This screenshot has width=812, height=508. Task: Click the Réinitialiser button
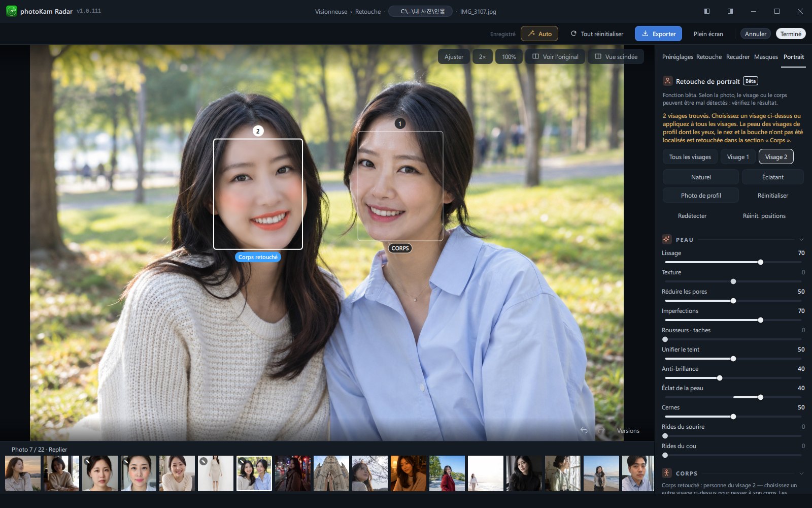pyautogui.click(x=773, y=196)
